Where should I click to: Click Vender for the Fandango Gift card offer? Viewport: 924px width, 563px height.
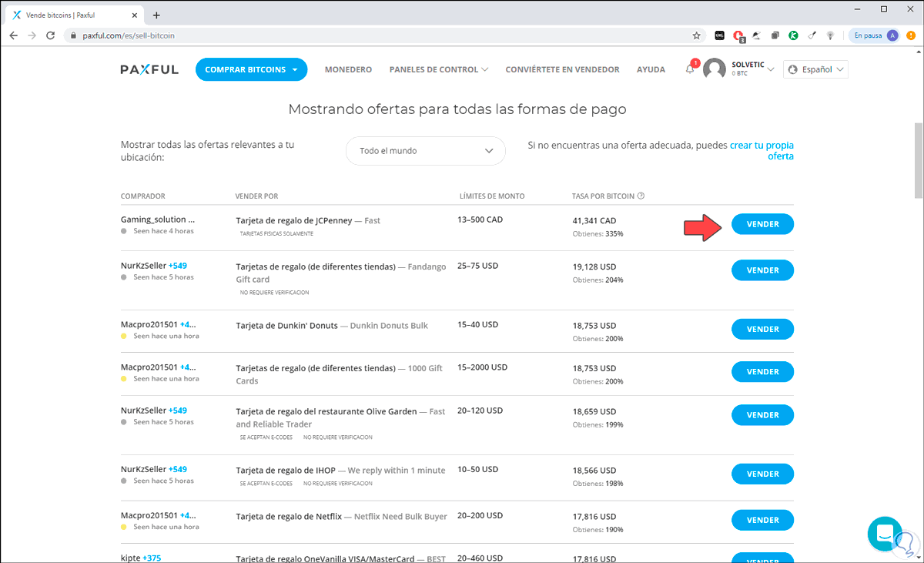762,270
